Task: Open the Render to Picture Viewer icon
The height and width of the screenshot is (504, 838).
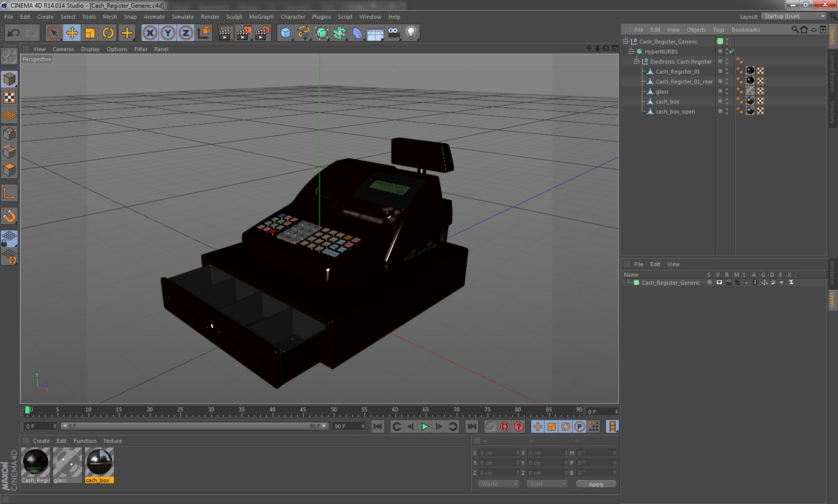Action: tap(244, 33)
